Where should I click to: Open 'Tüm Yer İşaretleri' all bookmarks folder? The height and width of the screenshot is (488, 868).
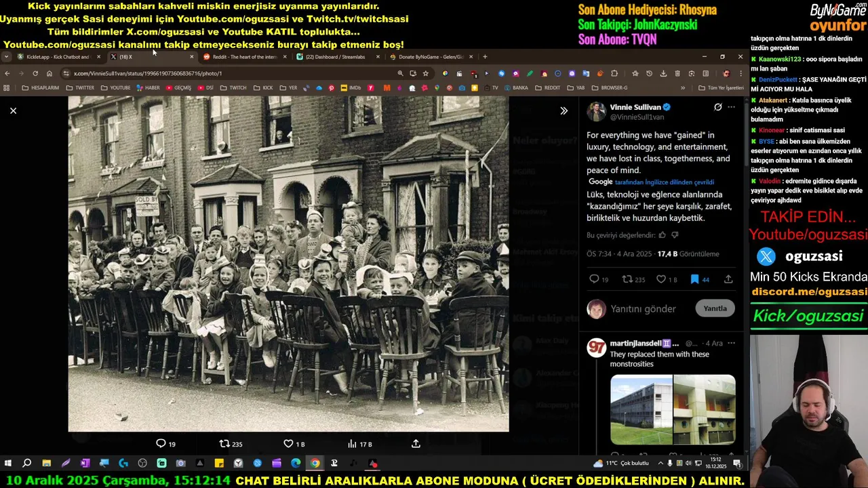[x=721, y=88]
